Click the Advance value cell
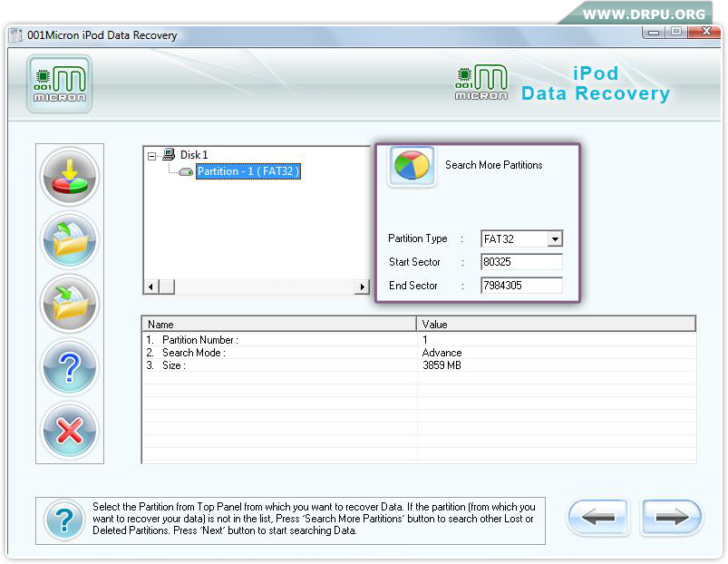Screen dimensions: 728x564 tap(442, 353)
